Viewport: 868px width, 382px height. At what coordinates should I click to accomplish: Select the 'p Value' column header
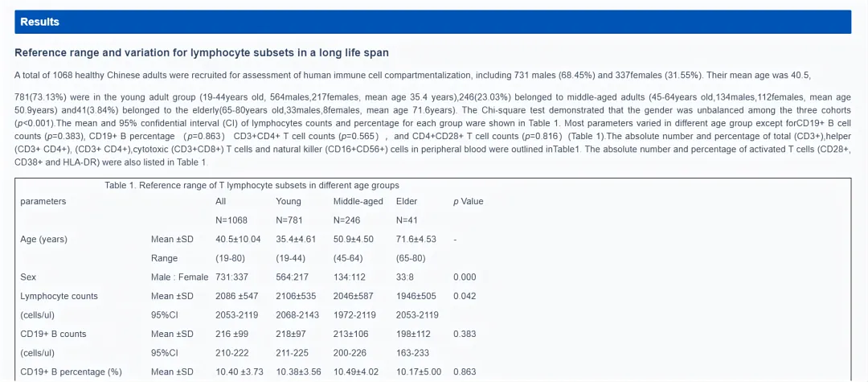(x=469, y=201)
